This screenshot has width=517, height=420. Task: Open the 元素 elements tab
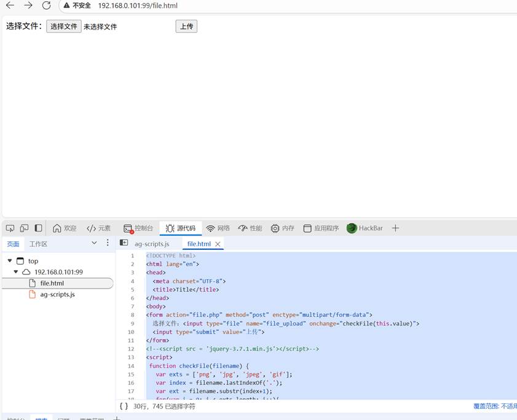[98, 228]
